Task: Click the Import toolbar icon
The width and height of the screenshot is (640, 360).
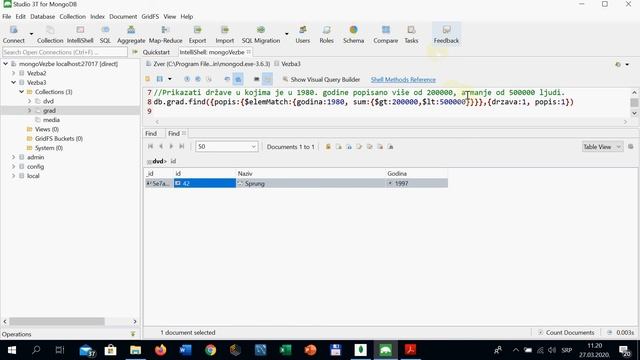Action: (x=224, y=34)
